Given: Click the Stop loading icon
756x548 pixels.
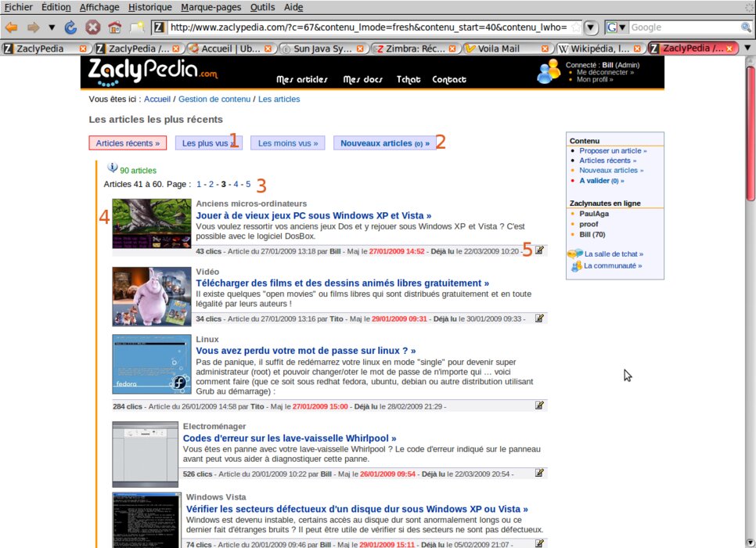Looking at the screenshot, I should 92,27.
